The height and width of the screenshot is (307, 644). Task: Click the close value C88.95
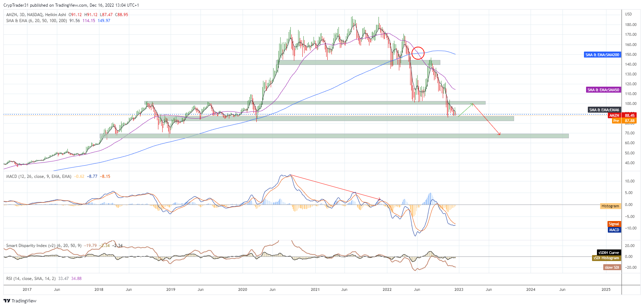coord(121,15)
